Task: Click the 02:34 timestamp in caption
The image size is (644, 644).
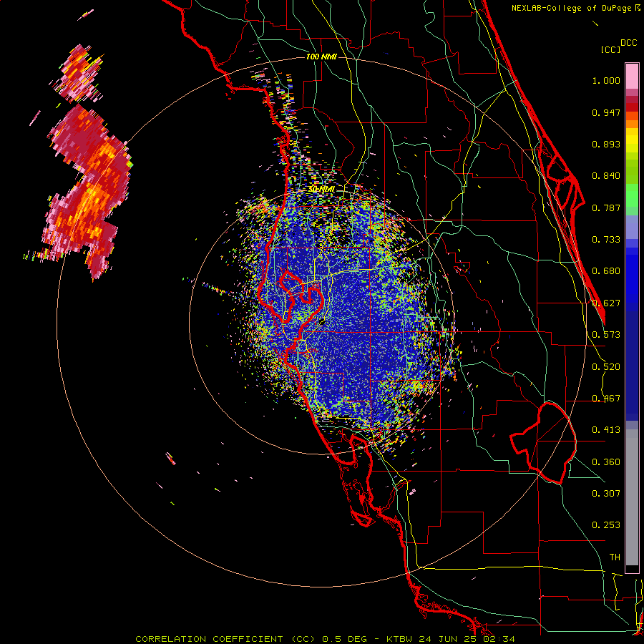Action: [500, 639]
